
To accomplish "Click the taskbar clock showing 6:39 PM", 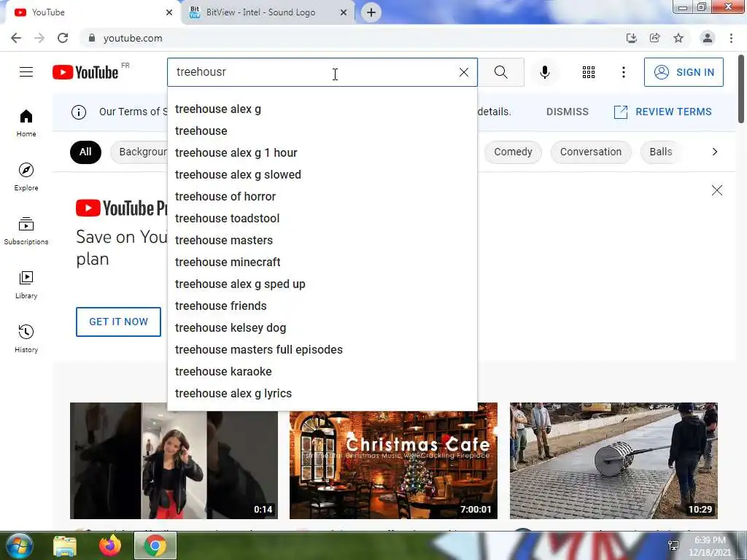I will pos(709,546).
